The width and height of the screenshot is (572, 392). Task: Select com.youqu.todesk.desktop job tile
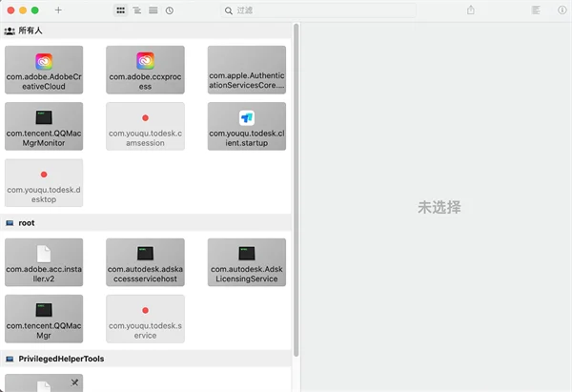pyautogui.click(x=44, y=183)
